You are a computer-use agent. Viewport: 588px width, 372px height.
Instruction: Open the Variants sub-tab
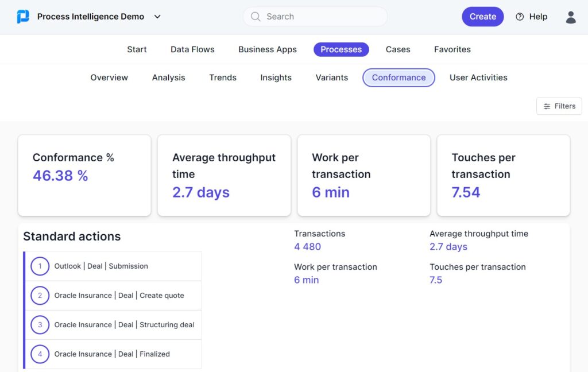332,77
